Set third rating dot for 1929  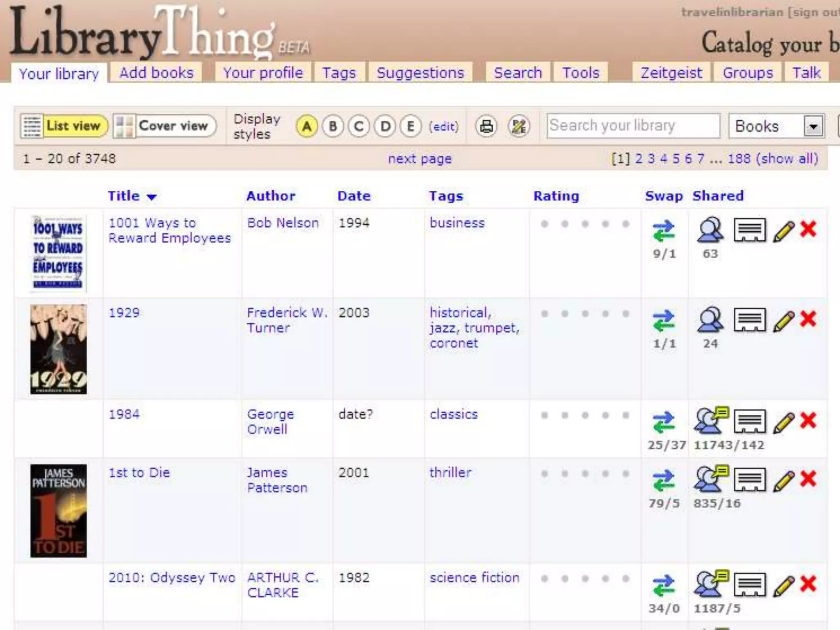click(585, 314)
